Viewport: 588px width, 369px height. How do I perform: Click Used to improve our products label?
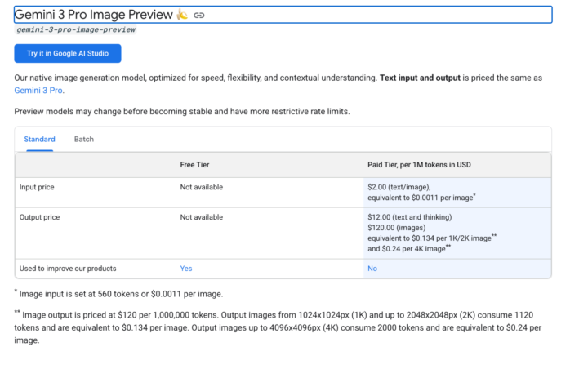click(68, 269)
